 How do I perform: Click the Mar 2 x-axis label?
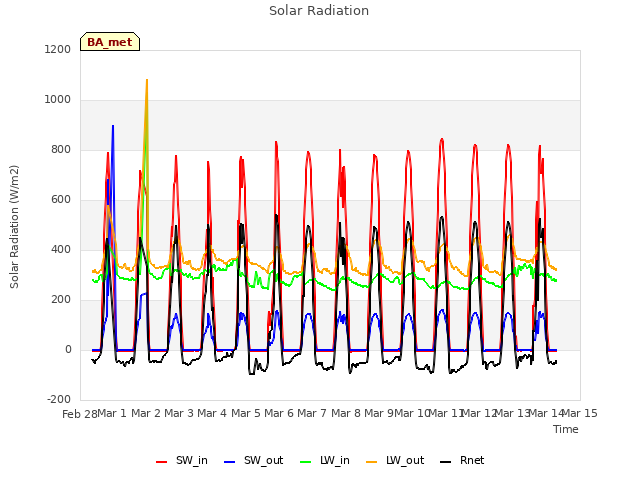pos(146,413)
